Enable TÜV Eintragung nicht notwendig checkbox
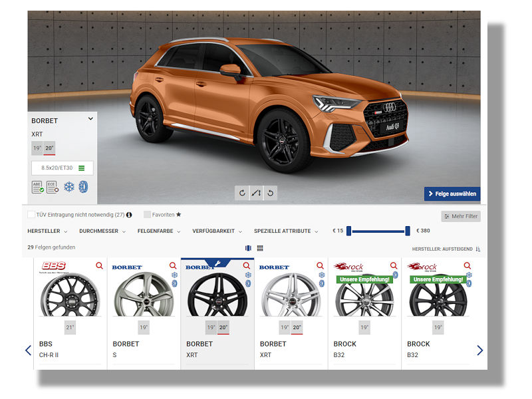Viewport: 532px width, 399px height. [x=31, y=214]
